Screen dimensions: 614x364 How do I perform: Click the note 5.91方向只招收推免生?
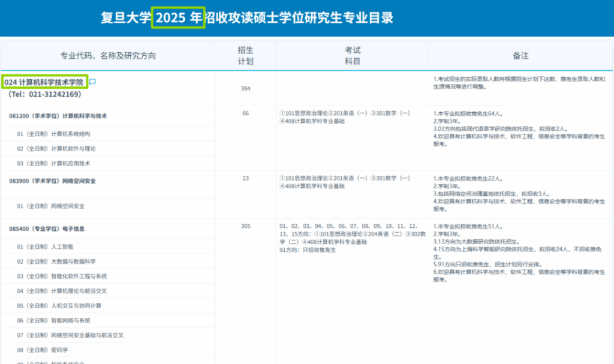coord(487,264)
